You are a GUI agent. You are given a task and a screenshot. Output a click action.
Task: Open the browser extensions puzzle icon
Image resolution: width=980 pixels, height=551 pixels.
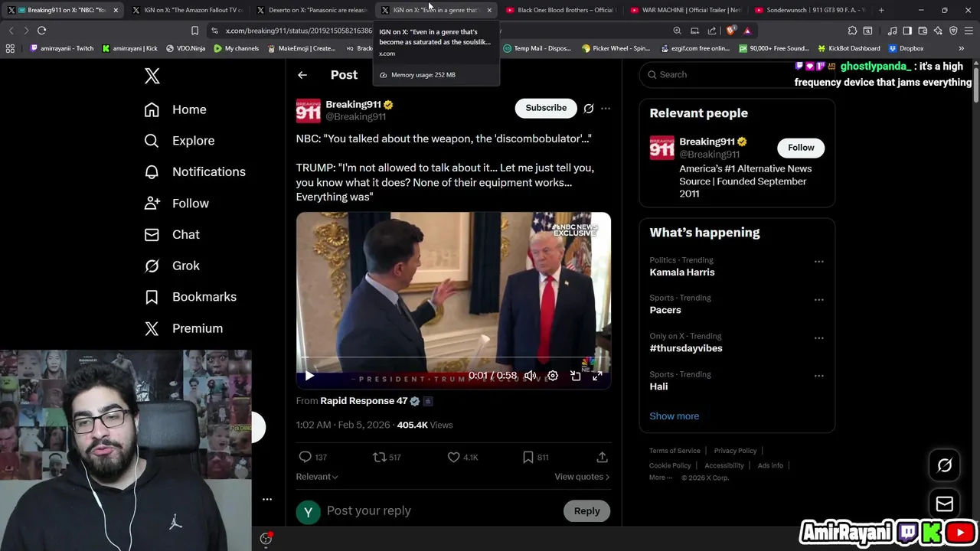coord(852,31)
